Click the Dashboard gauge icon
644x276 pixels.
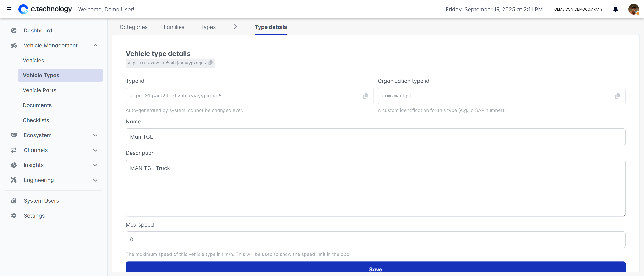pos(14,30)
